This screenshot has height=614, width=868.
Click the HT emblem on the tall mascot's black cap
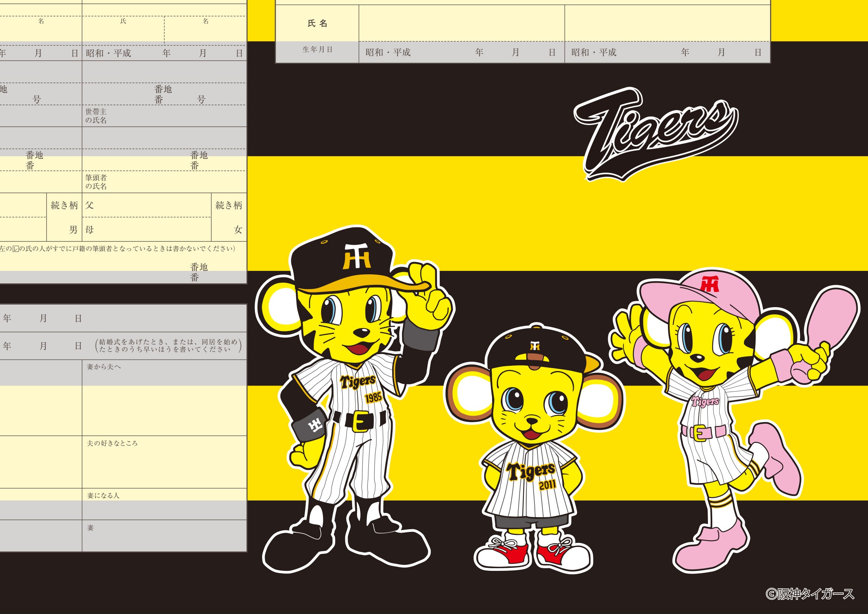point(357,256)
